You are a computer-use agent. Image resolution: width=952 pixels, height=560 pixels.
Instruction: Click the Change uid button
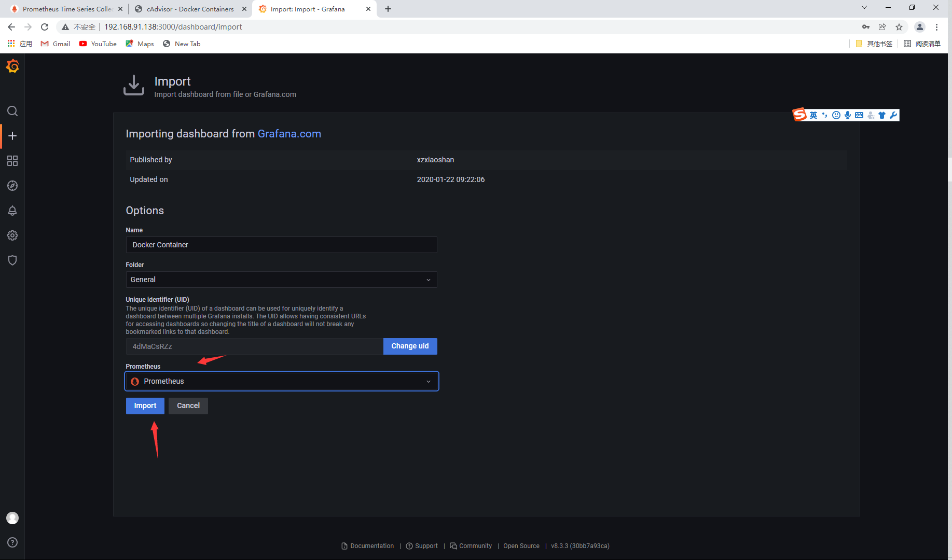(x=410, y=346)
